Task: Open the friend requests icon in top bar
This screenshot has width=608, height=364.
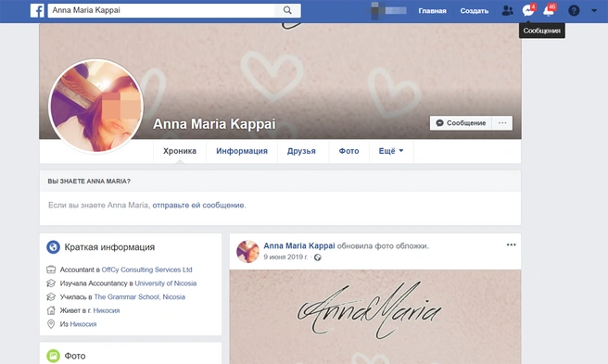Action: pyautogui.click(x=507, y=10)
